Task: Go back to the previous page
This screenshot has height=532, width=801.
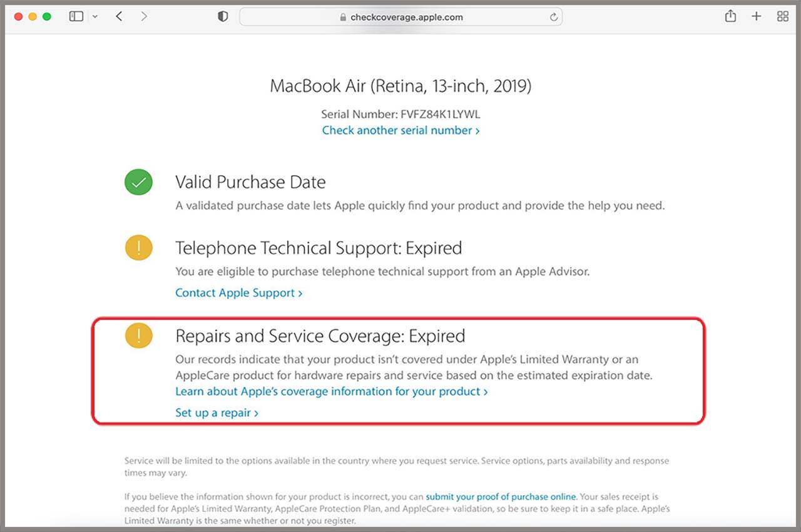Action: pyautogui.click(x=119, y=17)
